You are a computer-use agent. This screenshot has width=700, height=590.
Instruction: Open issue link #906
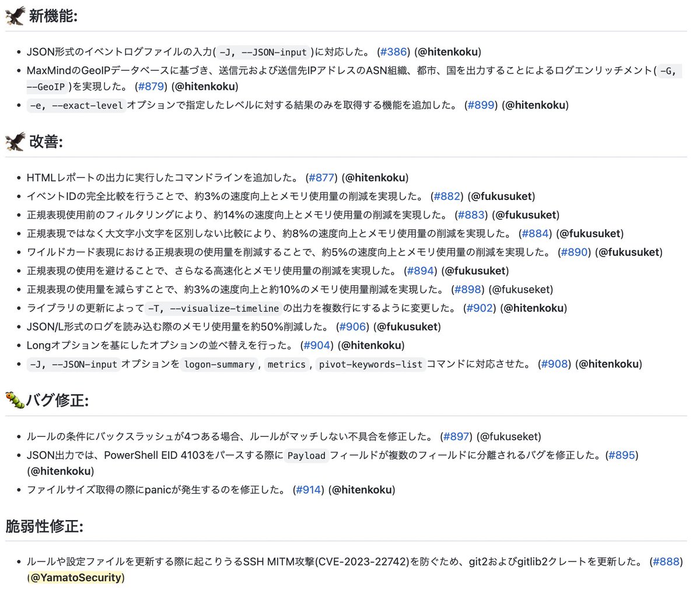pyautogui.click(x=353, y=327)
